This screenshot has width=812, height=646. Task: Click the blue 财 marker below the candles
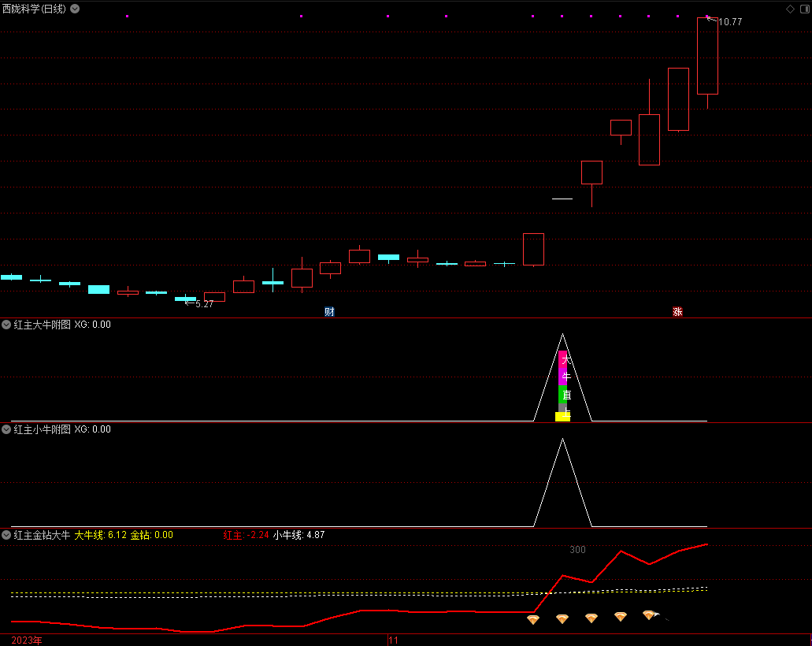point(329,312)
